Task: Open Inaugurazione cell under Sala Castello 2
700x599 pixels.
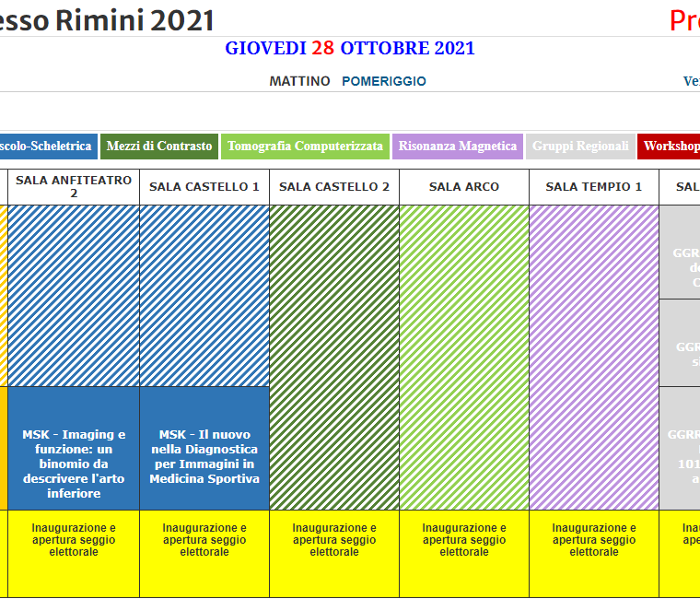Action: point(334,540)
